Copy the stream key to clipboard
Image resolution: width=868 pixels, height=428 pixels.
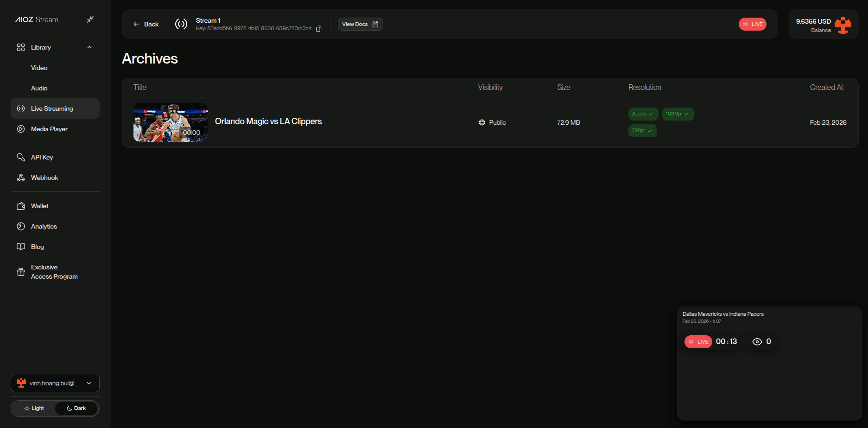coord(318,29)
